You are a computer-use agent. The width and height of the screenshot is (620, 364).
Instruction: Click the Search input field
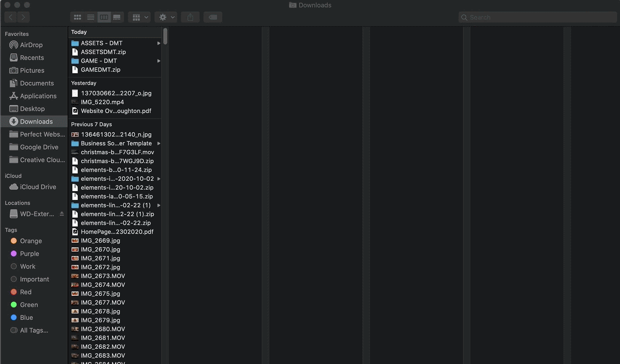(538, 17)
